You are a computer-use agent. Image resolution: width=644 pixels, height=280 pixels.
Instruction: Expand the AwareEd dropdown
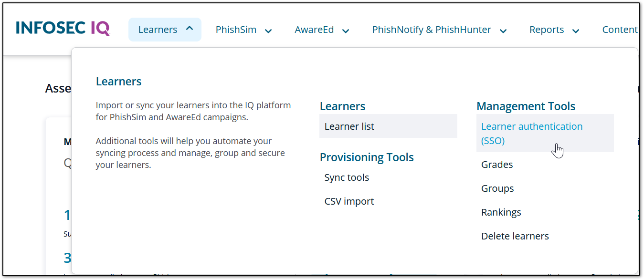click(345, 30)
